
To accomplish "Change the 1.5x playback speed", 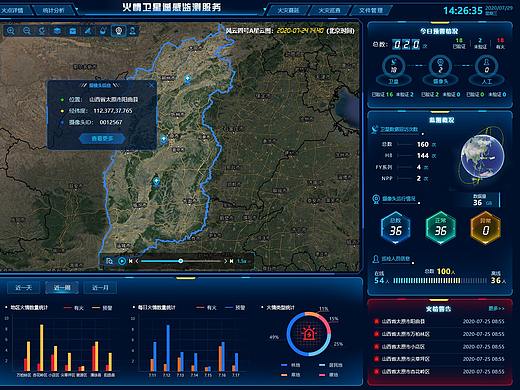I will coord(242,261).
